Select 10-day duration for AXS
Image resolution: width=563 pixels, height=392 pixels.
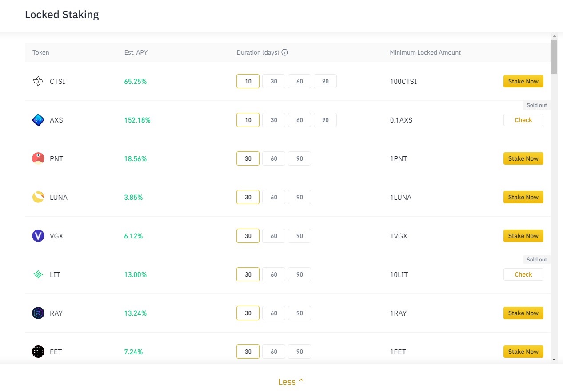(x=248, y=120)
